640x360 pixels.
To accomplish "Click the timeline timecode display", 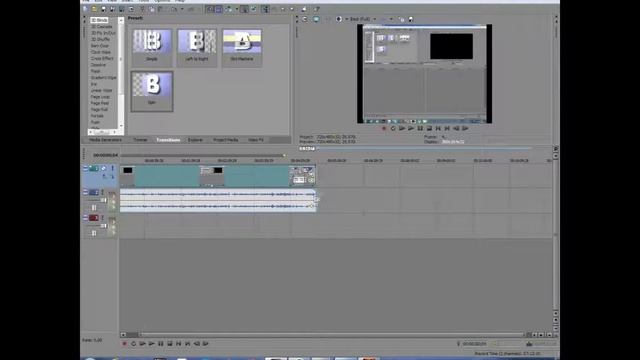I will tap(105, 155).
